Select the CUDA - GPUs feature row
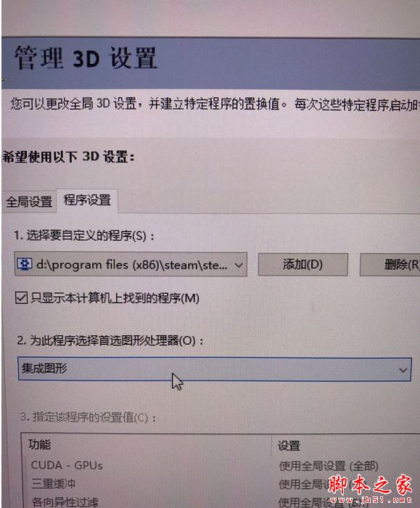This screenshot has width=420, height=508. (67, 466)
